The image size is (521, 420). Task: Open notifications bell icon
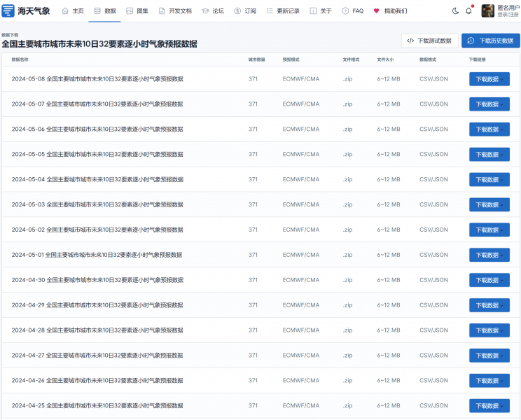pyautogui.click(x=469, y=11)
